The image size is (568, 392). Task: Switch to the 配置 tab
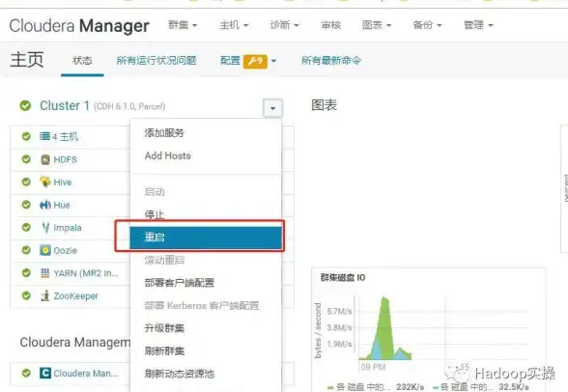click(230, 61)
